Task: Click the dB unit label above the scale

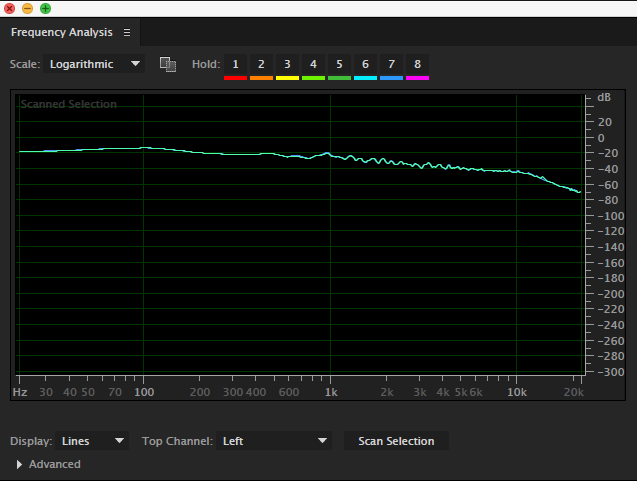Action: coord(604,98)
